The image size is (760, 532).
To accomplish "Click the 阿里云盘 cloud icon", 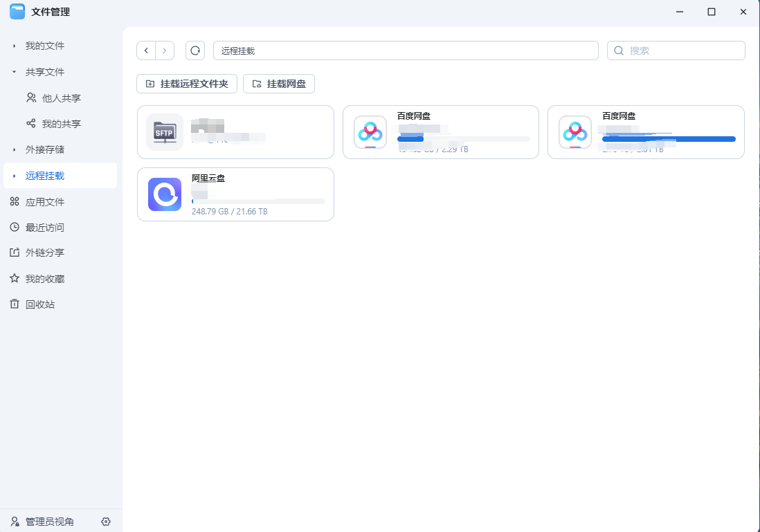I will pyautogui.click(x=165, y=194).
